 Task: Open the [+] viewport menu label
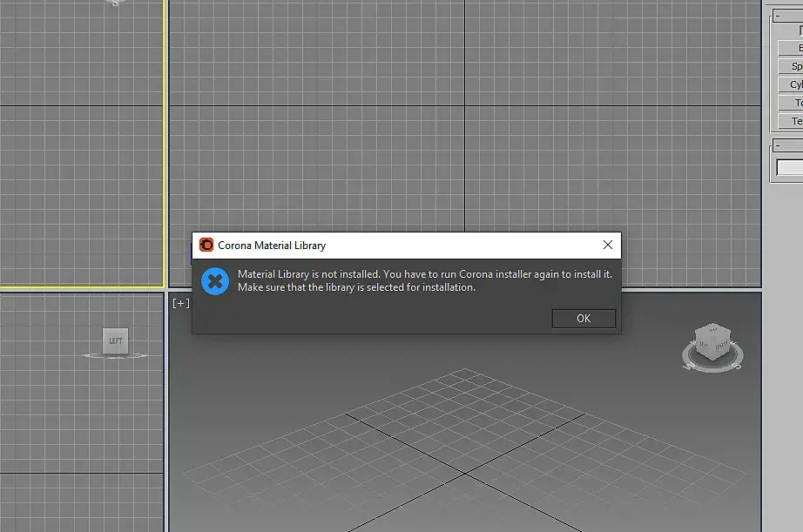(x=181, y=303)
